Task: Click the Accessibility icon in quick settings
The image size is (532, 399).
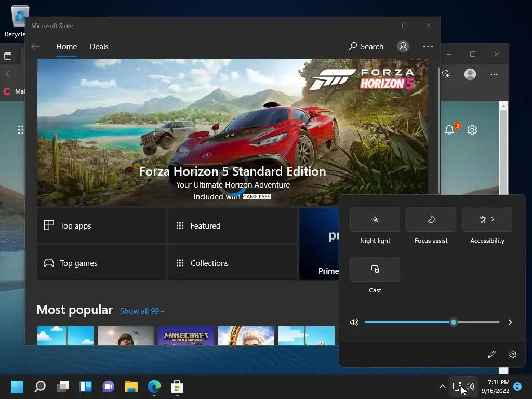Action: 483,219
